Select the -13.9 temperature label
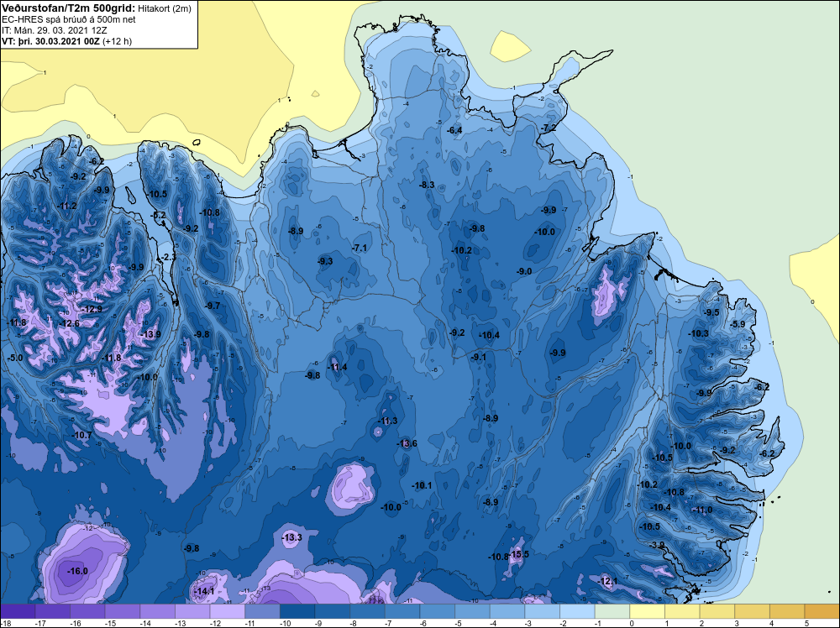Image resolution: width=840 pixels, height=628 pixels. tap(150, 334)
